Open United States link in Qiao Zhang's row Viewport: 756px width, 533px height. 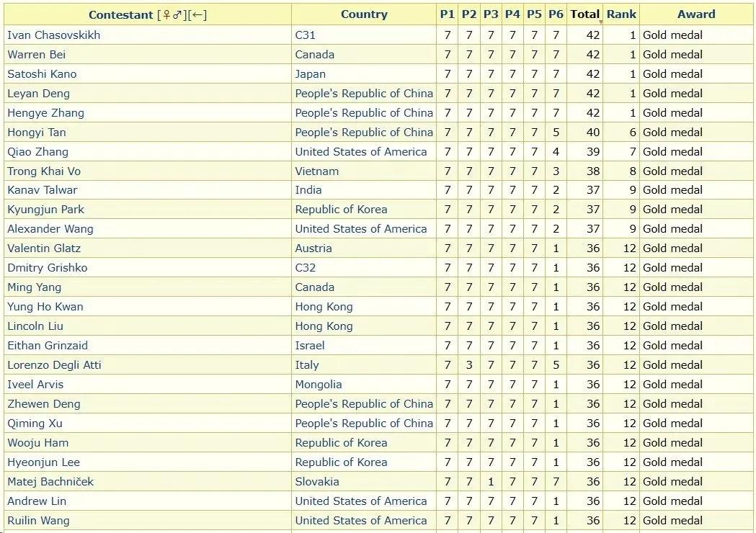coord(361,152)
